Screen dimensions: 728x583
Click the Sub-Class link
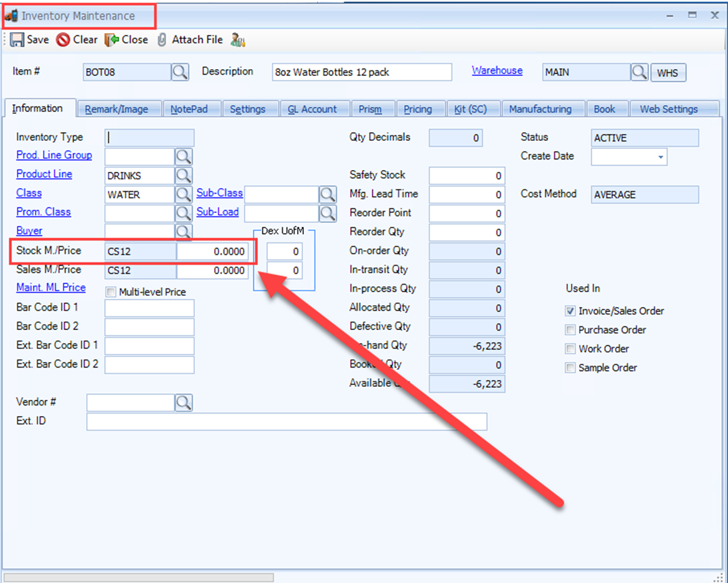(x=220, y=193)
